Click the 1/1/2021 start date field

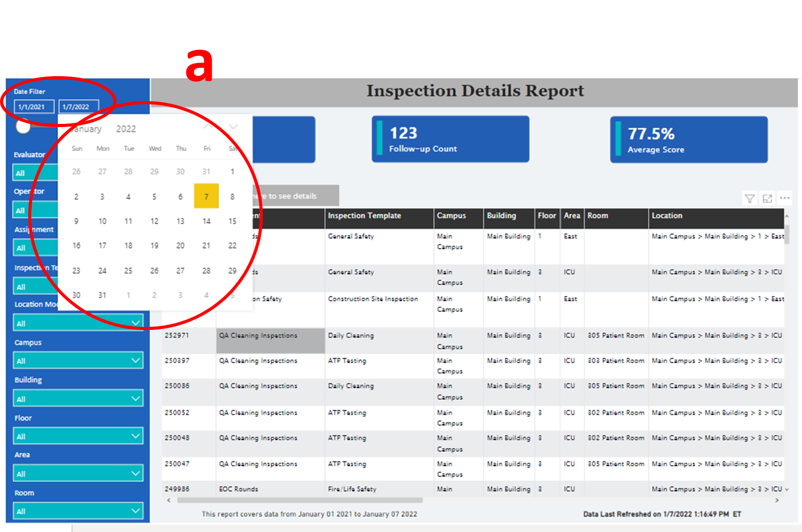click(x=34, y=106)
